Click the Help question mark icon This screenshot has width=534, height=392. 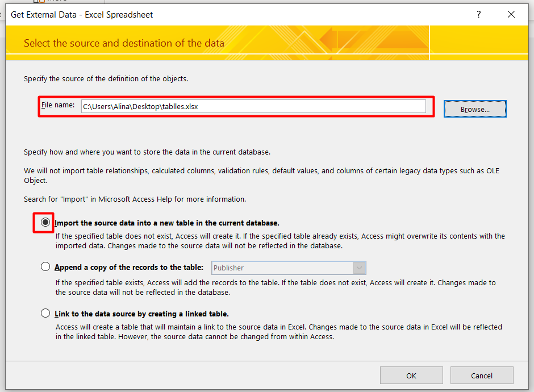pos(478,15)
